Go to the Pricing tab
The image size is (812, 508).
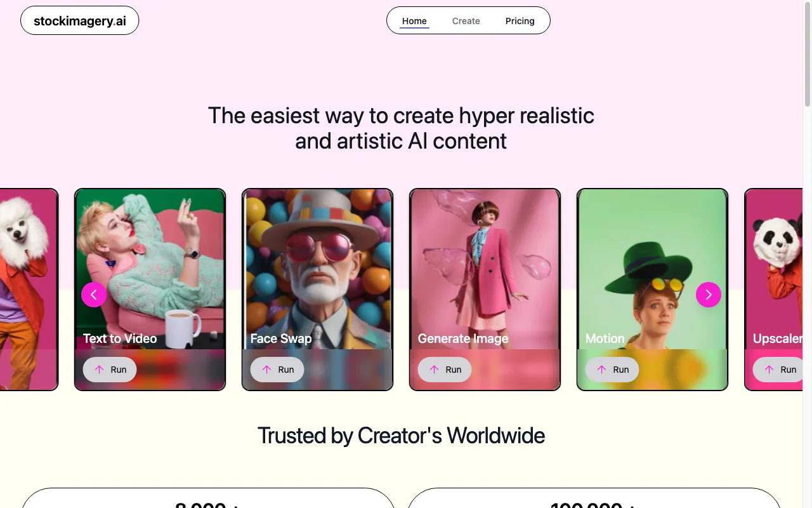point(520,21)
